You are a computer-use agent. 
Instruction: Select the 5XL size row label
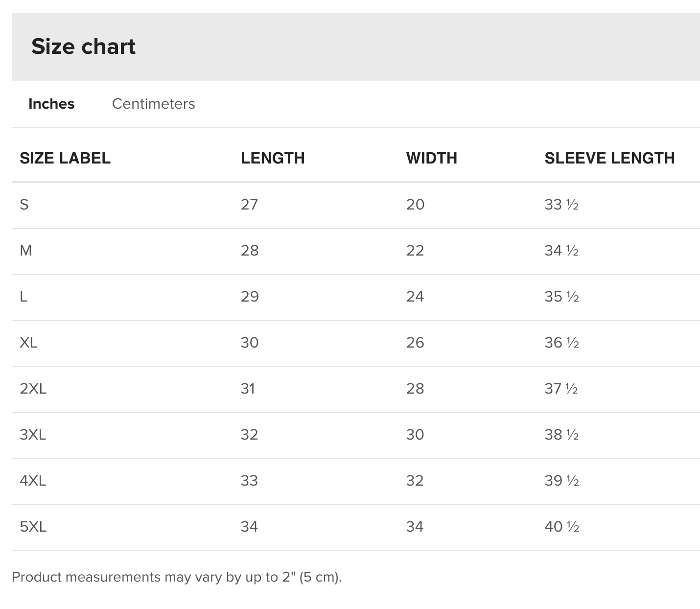tap(33, 527)
